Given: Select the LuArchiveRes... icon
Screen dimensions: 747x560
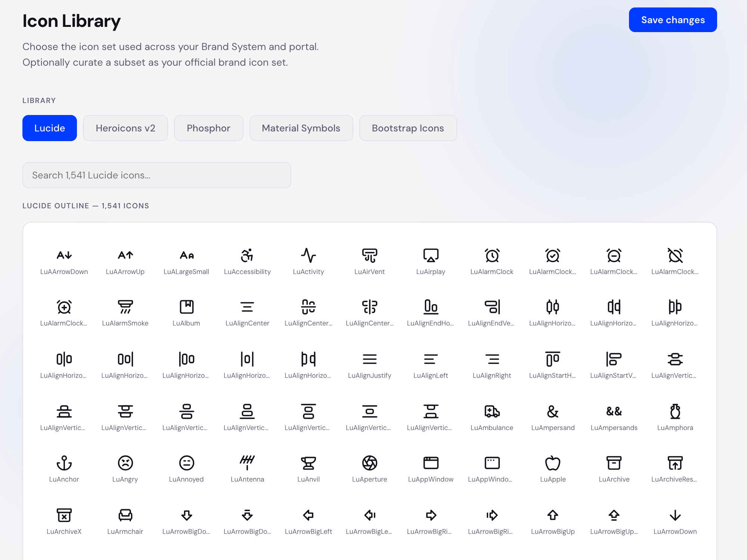Looking at the screenshot, I should pyautogui.click(x=675, y=463).
